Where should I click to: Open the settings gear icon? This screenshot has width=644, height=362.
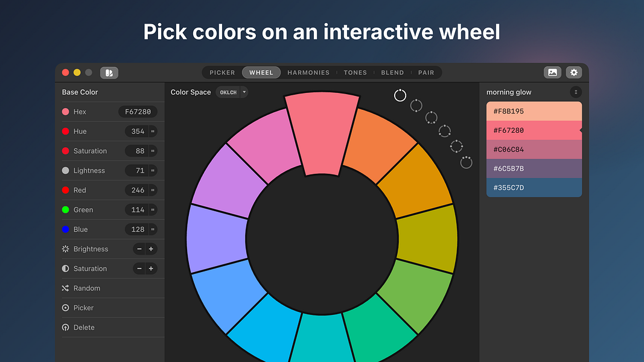574,72
